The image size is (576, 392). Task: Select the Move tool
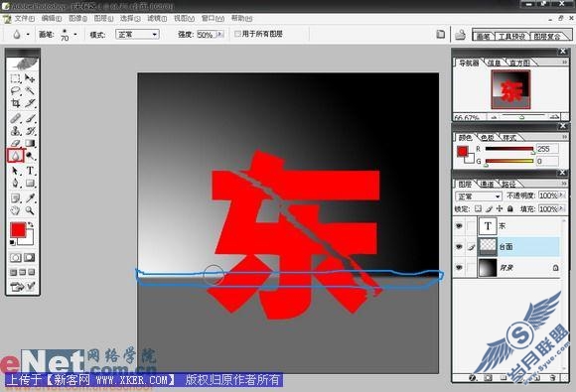30,78
